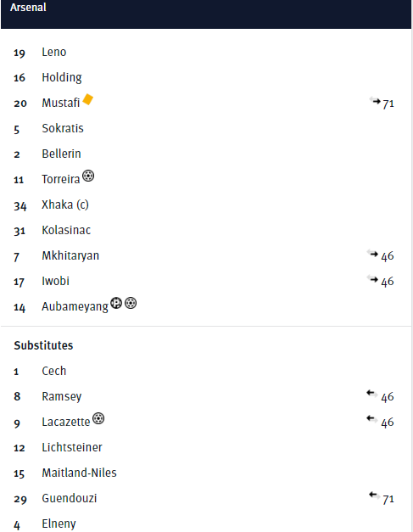Click Iwobi's substituted-off arrow icon

(372, 279)
